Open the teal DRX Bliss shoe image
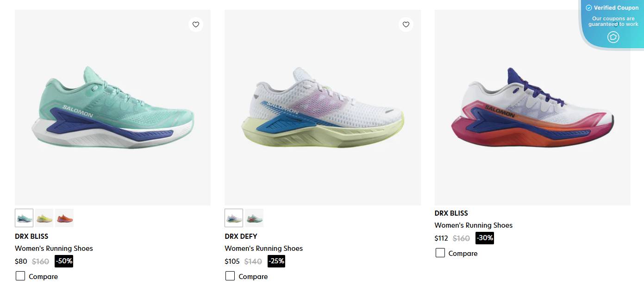The width and height of the screenshot is (644, 298). pos(113,107)
